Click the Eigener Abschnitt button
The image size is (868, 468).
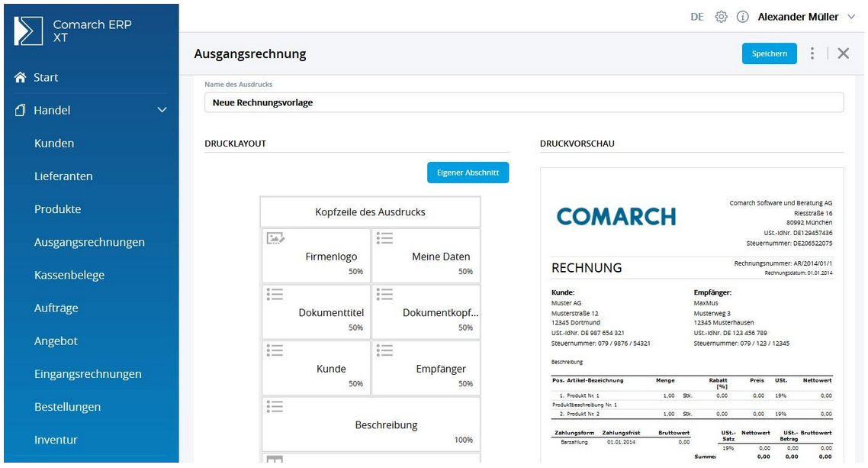coord(468,173)
